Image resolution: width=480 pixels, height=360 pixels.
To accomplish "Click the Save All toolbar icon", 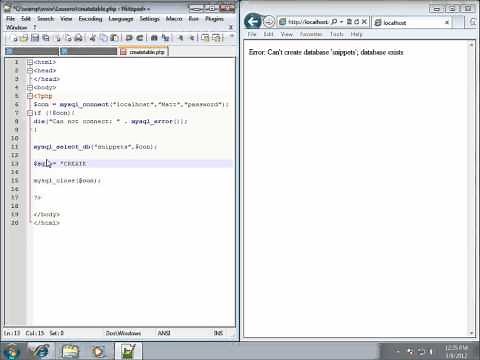I will coord(46,38).
